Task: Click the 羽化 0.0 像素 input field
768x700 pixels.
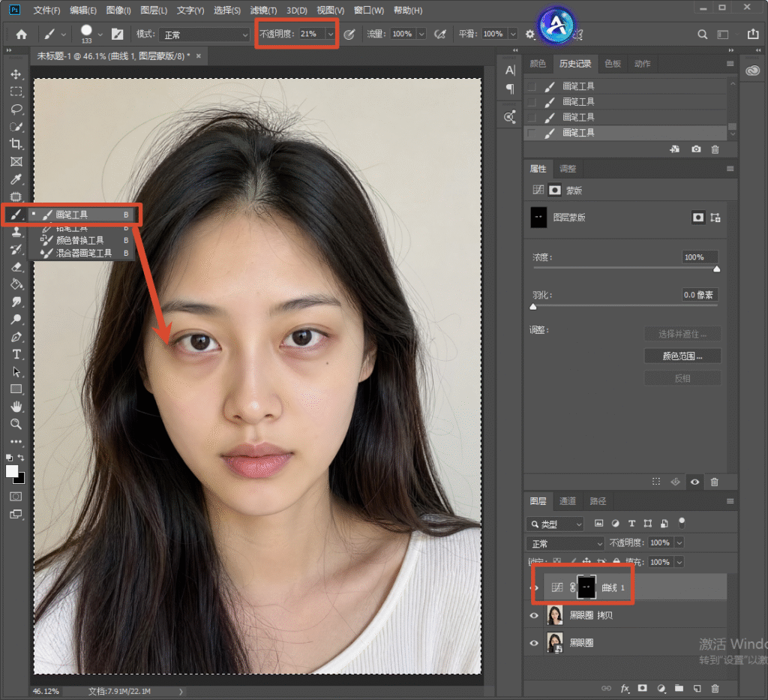Action: click(700, 295)
